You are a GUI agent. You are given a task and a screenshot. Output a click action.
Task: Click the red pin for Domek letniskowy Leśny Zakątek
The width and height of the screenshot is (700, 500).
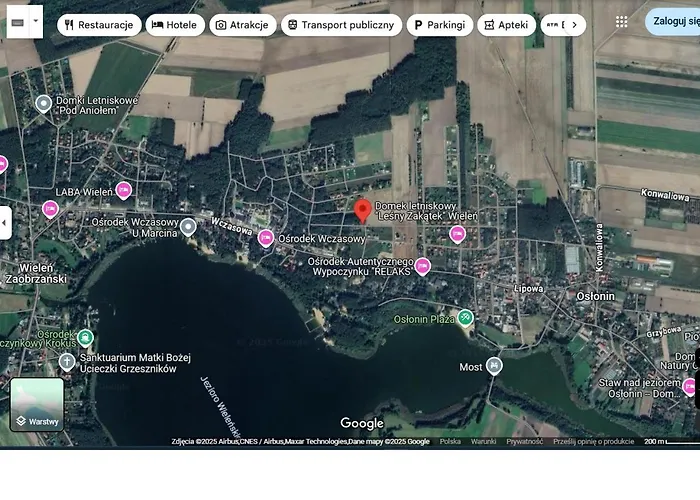pos(363,210)
